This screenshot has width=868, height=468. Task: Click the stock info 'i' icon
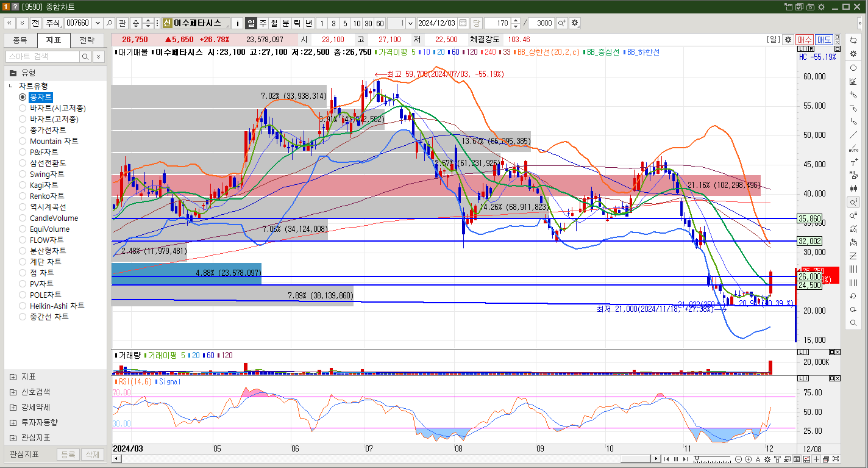point(237,23)
